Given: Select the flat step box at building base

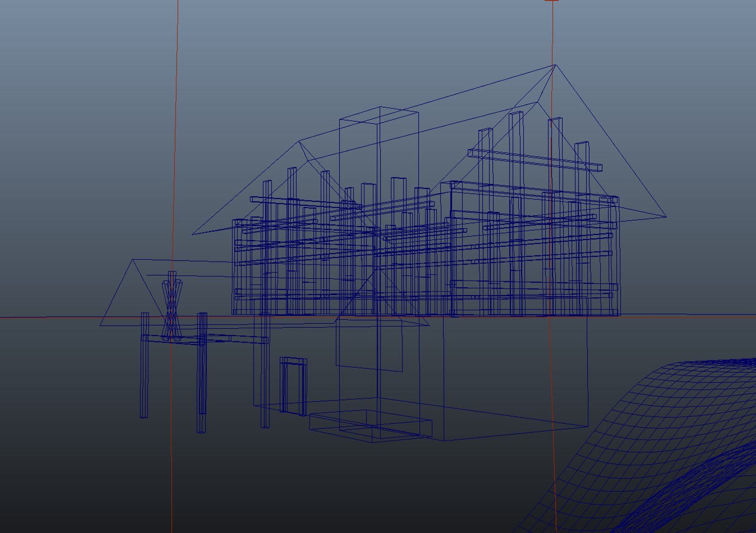Looking at the screenshot, I should pyautogui.click(x=371, y=425).
